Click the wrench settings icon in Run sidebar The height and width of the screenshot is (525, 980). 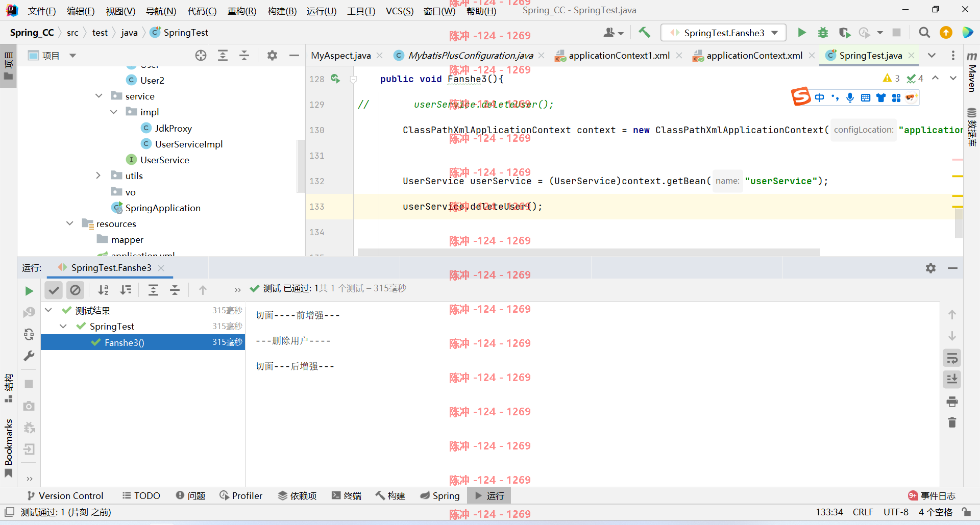[29, 356]
